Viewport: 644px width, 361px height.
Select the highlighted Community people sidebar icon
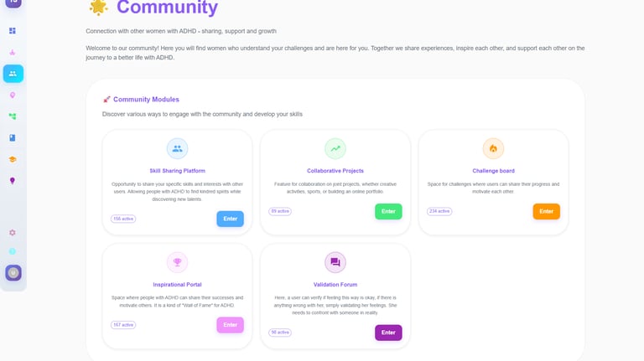tap(13, 74)
